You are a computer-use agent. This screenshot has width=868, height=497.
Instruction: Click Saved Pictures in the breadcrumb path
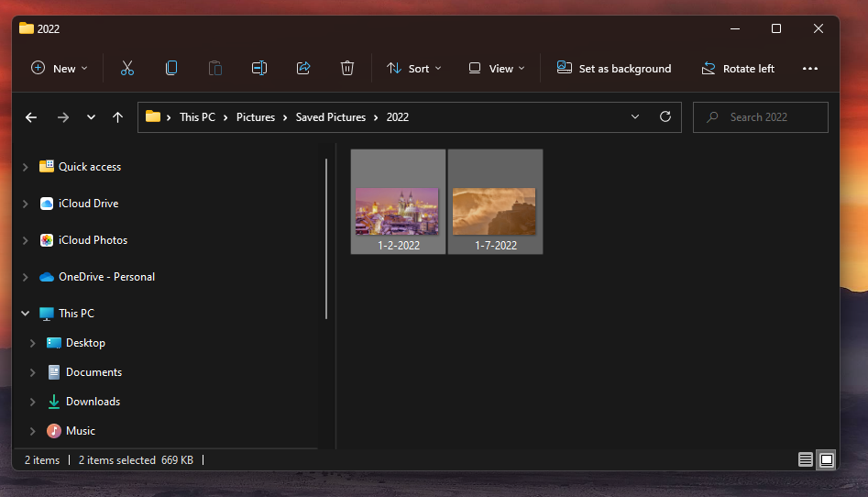click(x=331, y=116)
